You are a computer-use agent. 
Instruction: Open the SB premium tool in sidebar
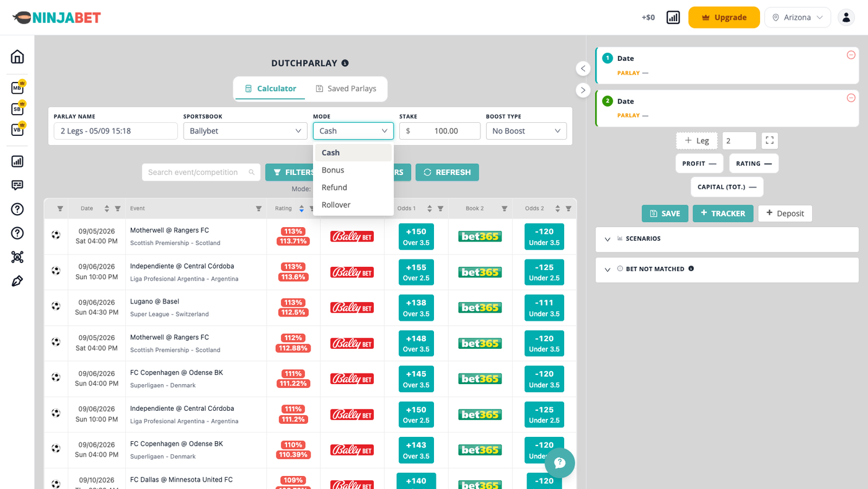pyautogui.click(x=18, y=109)
